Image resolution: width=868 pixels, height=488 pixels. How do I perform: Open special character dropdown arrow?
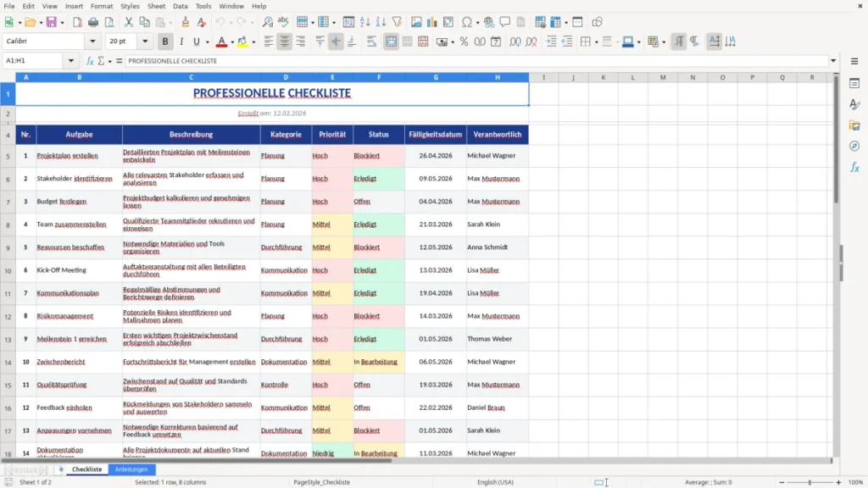pos(477,23)
